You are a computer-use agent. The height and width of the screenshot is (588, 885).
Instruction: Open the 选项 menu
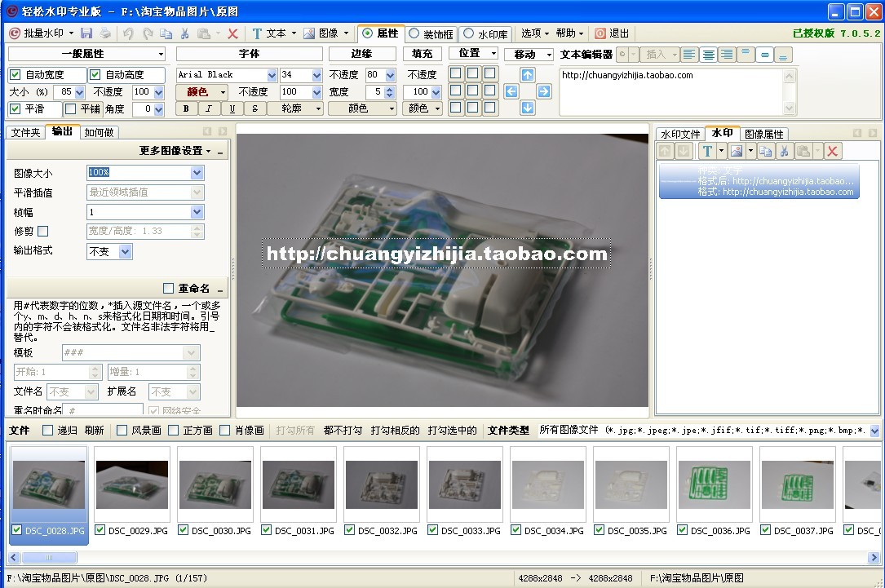[x=534, y=33]
